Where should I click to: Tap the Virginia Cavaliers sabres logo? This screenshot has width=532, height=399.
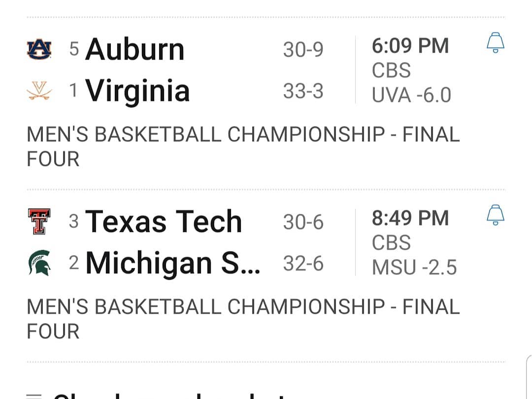(x=39, y=91)
